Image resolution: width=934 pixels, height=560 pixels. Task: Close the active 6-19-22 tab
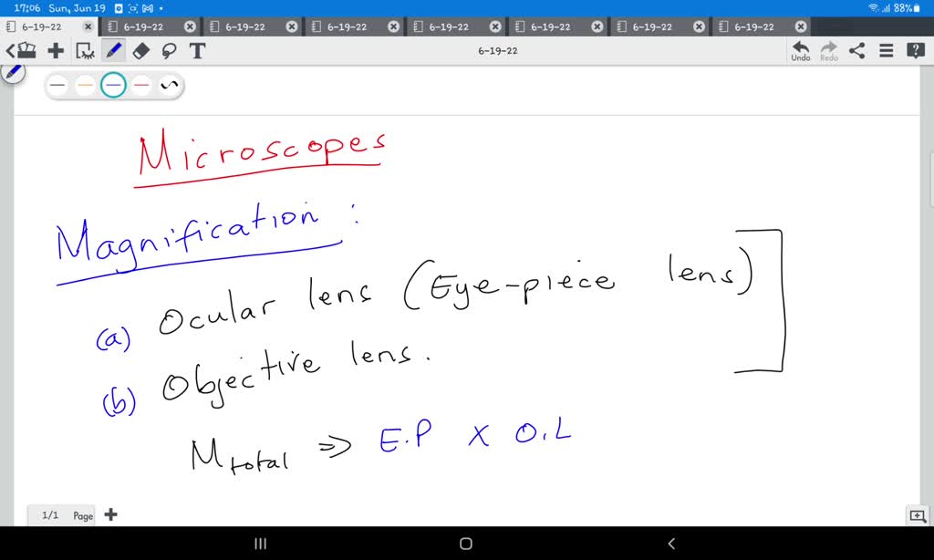(88, 26)
